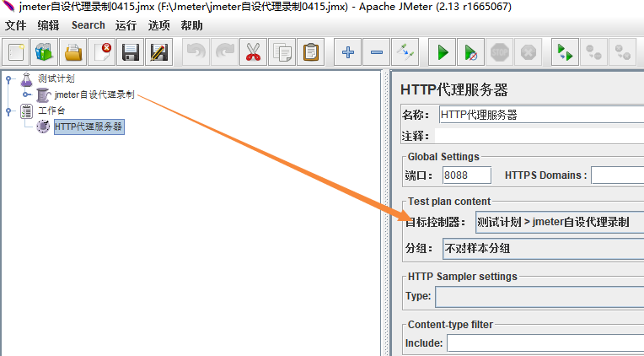644x356 pixels.
Task: Open the 运行 menu
Action: coord(126,25)
